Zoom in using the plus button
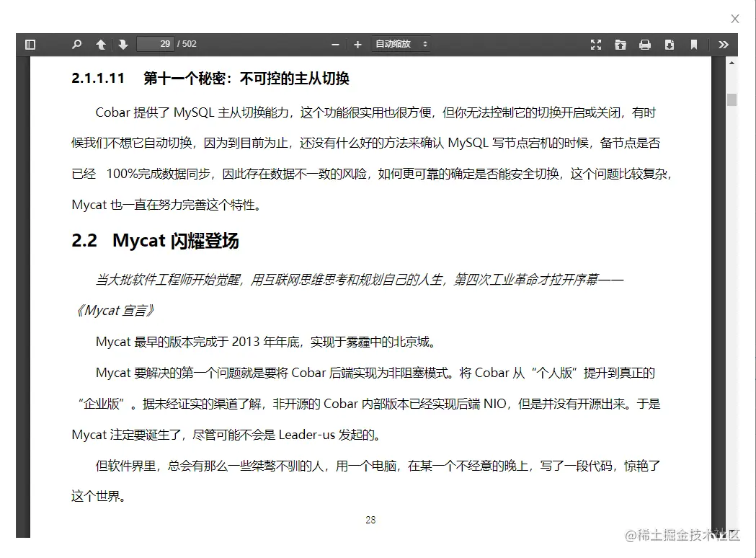Viewport: 756px width, 558px height. point(357,44)
